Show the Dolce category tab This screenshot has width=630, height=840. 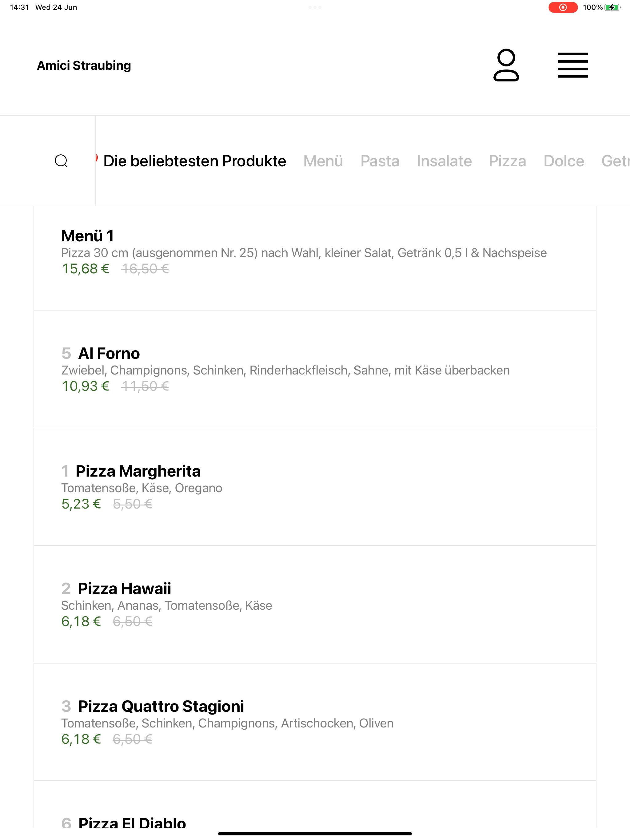(x=564, y=161)
